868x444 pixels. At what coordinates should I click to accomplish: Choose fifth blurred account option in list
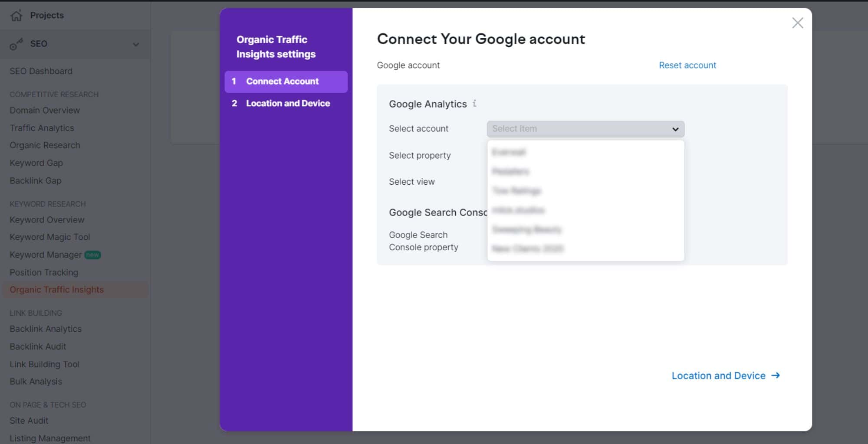click(585, 229)
